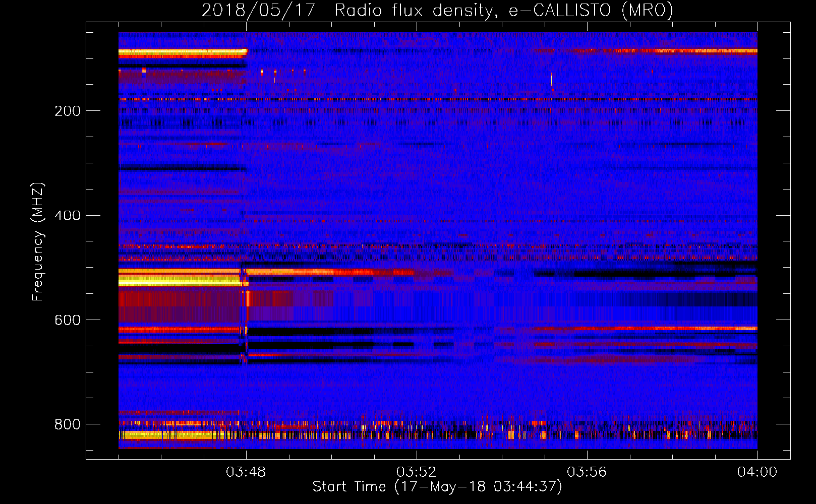816x504 pixels.
Task: Click the 800 frequency tick label
Action: (68, 425)
